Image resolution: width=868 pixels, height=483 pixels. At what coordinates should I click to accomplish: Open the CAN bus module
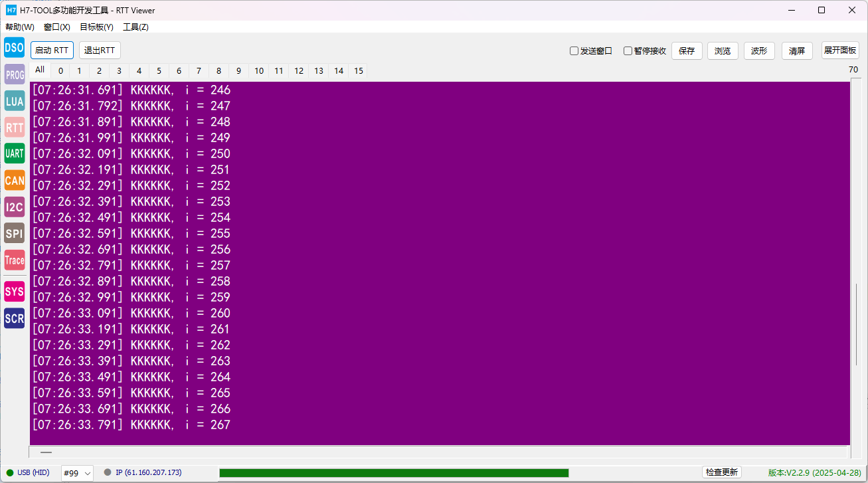pyautogui.click(x=14, y=180)
